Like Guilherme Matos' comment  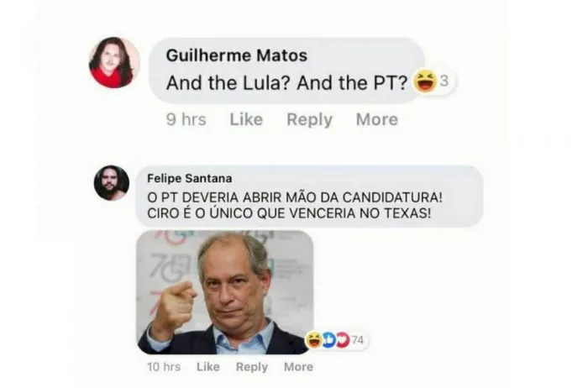click(246, 119)
